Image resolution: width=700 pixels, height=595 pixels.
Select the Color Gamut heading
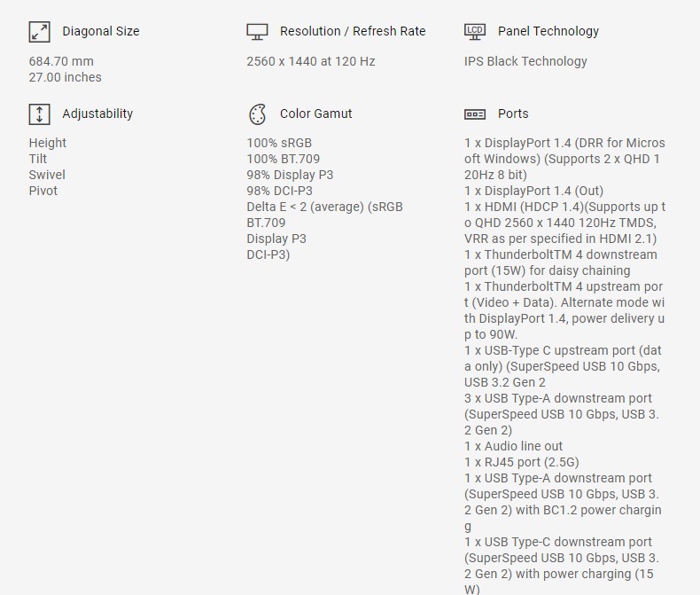(315, 114)
